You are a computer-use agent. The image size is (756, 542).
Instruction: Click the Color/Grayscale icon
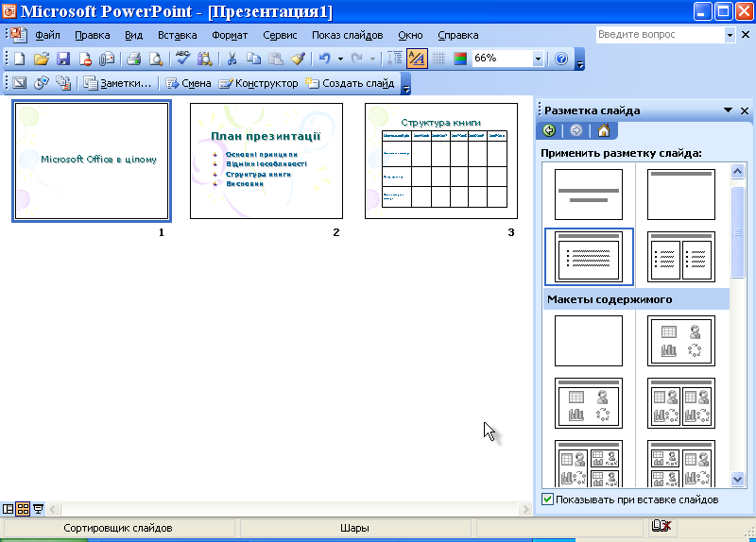click(x=460, y=59)
